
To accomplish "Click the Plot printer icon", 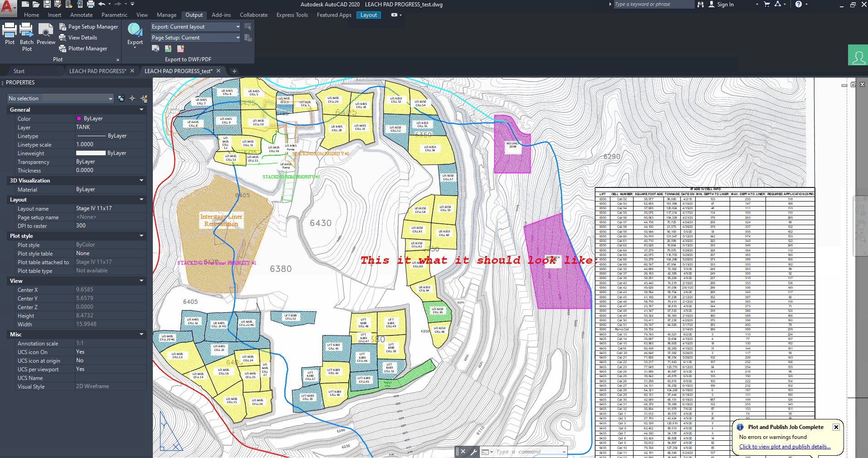I will (10, 30).
